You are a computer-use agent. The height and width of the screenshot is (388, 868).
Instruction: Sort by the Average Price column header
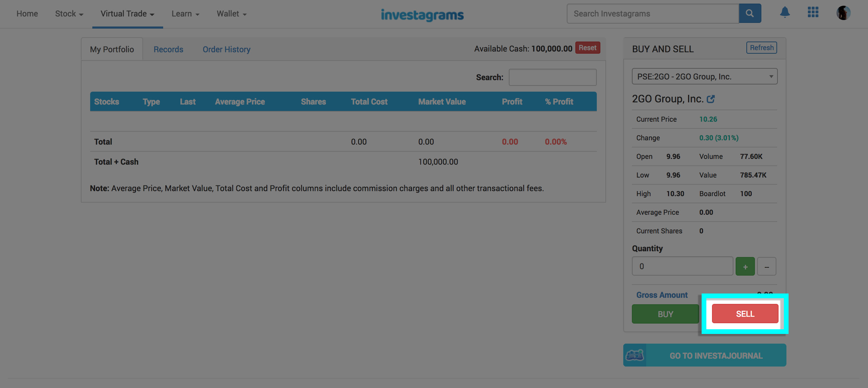click(240, 102)
